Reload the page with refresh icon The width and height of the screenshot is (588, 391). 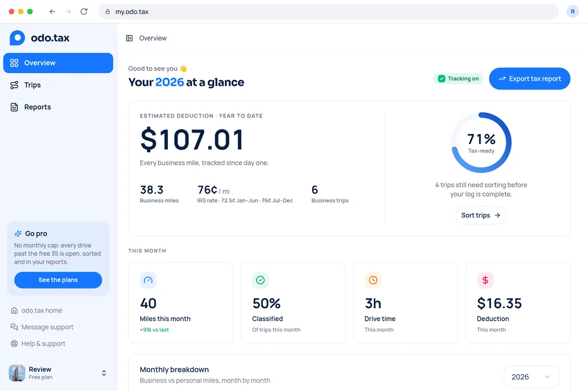tap(84, 11)
